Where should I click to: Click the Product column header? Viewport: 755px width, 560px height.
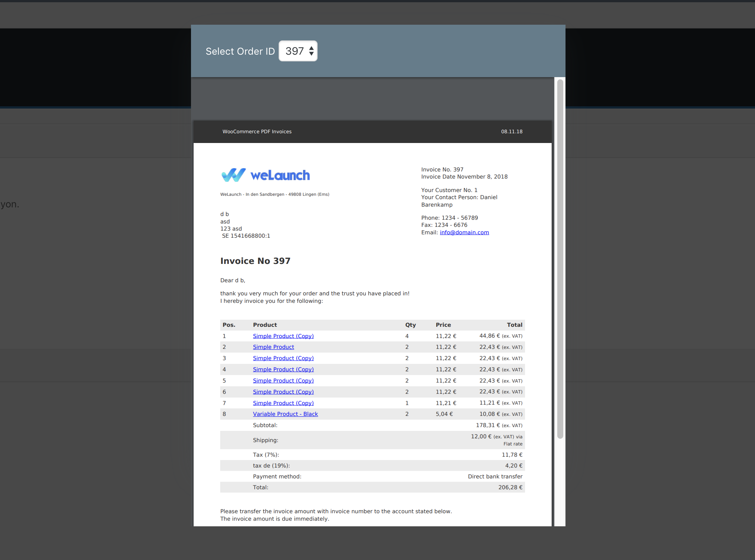pos(265,325)
